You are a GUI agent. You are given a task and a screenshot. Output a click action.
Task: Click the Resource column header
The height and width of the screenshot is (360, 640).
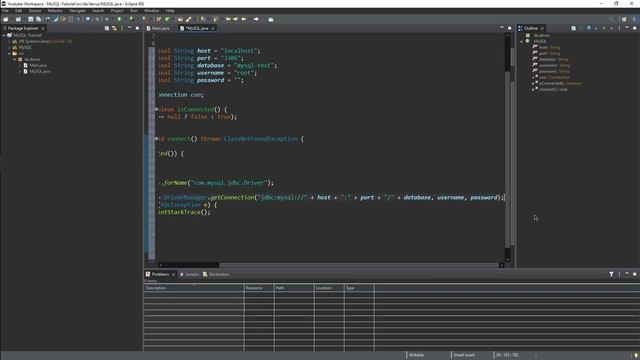pos(259,288)
